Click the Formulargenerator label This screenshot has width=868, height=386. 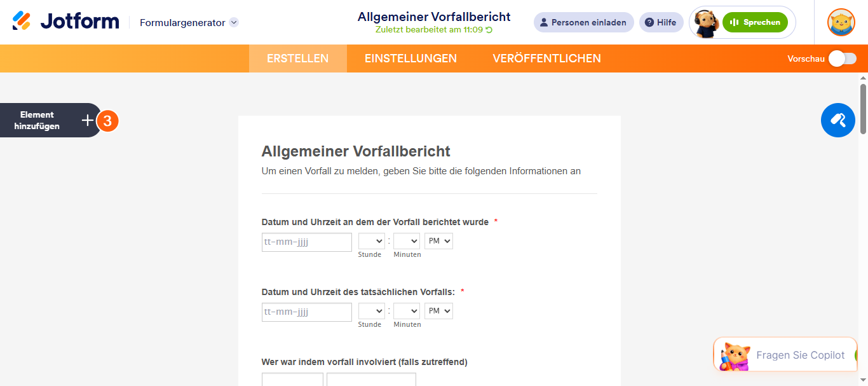182,22
